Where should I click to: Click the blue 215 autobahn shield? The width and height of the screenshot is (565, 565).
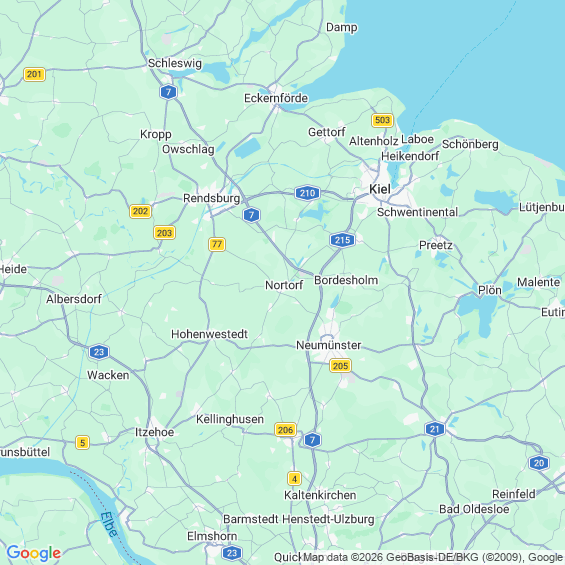[x=342, y=240]
